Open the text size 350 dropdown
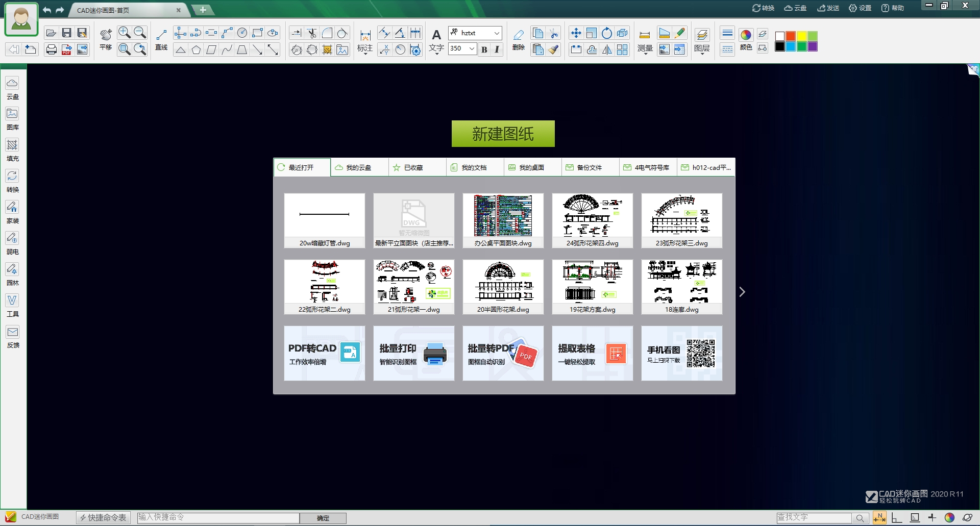 [x=472, y=48]
